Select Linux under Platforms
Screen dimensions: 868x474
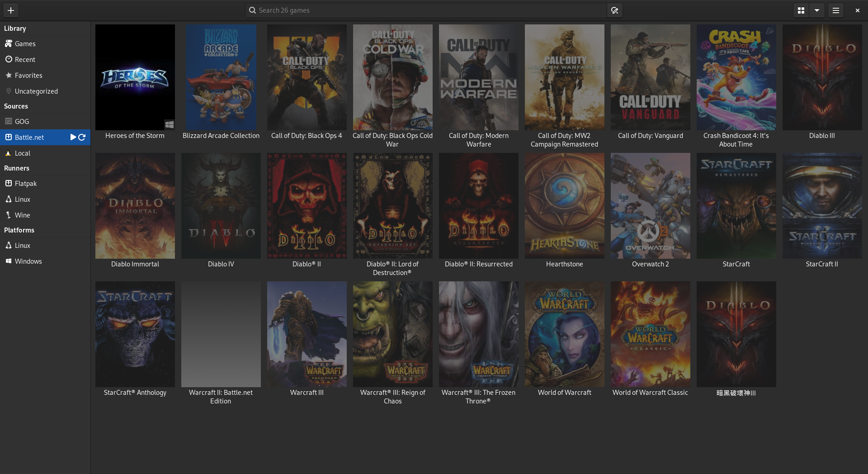pos(45,246)
